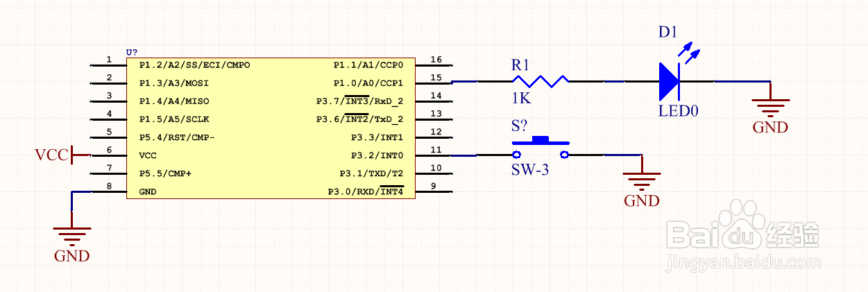Click the GND label under the LED ground

pyautogui.click(x=770, y=128)
